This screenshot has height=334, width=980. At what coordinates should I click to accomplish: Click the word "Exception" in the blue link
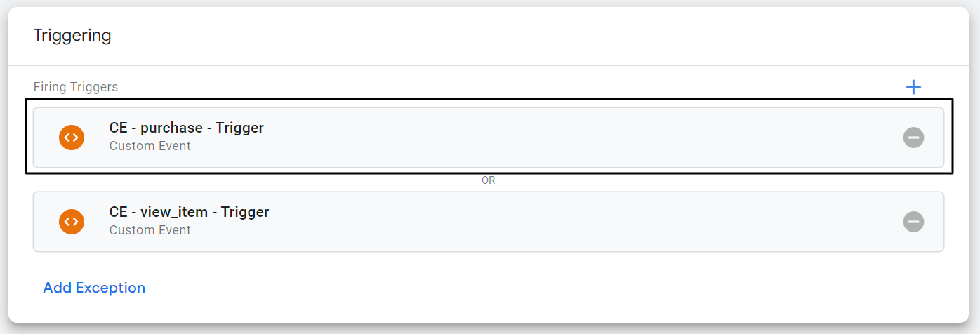click(x=110, y=288)
